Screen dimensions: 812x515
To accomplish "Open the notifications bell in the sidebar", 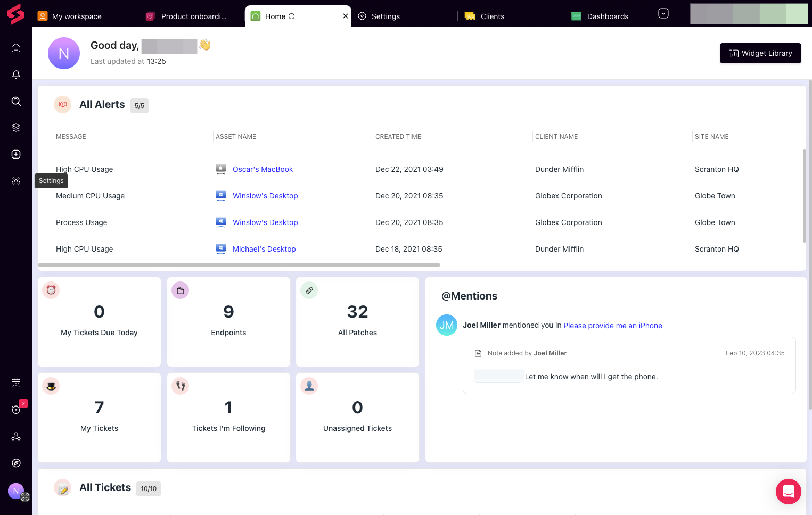I will point(16,74).
